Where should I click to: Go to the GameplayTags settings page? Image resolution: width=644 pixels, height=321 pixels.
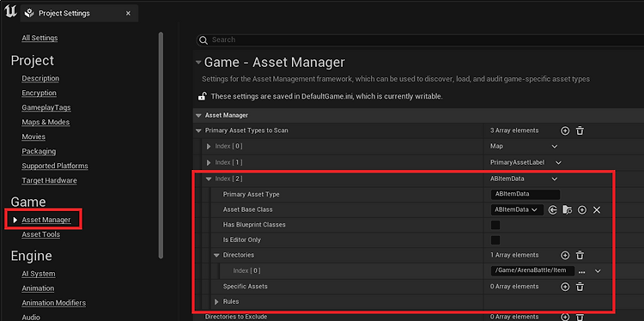[46, 107]
